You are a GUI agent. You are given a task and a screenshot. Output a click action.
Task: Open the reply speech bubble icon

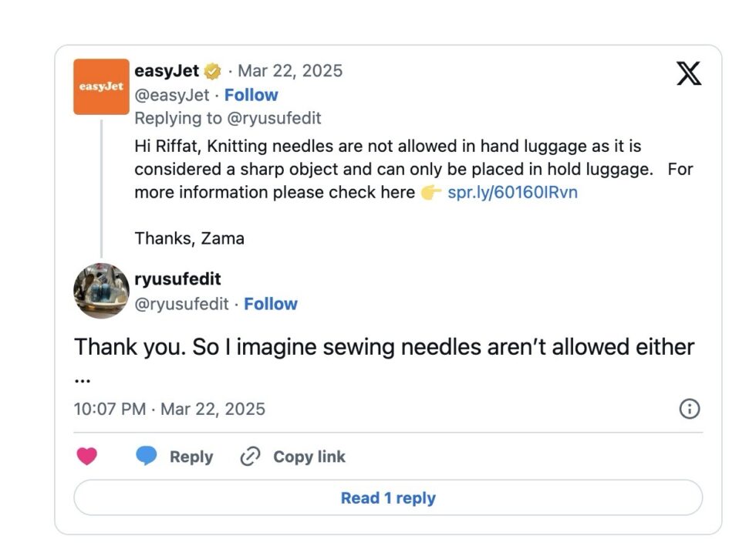click(x=146, y=456)
